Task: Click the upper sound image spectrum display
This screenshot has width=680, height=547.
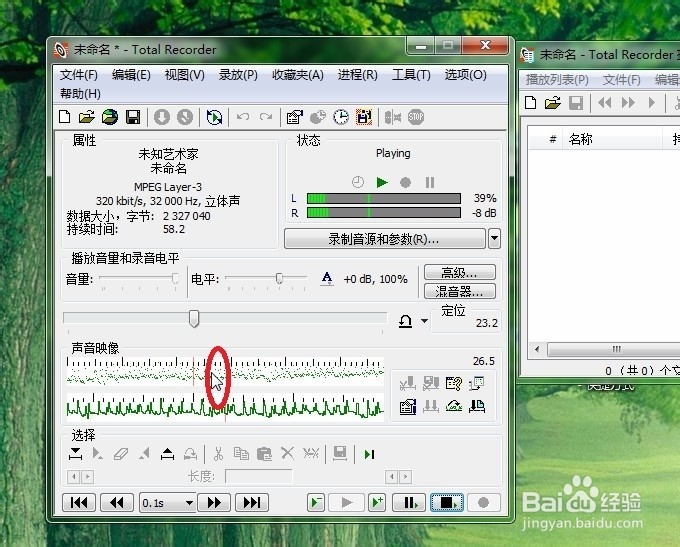Action: 225,371
